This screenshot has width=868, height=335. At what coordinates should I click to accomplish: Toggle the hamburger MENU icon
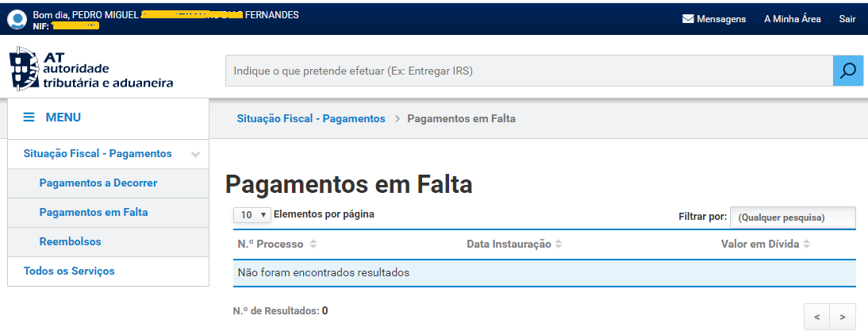pyautogui.click(x=29, y=117)
